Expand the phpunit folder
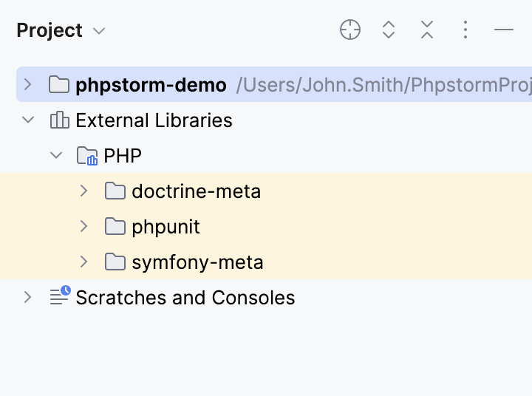532x396 pixels. [84, 226]
